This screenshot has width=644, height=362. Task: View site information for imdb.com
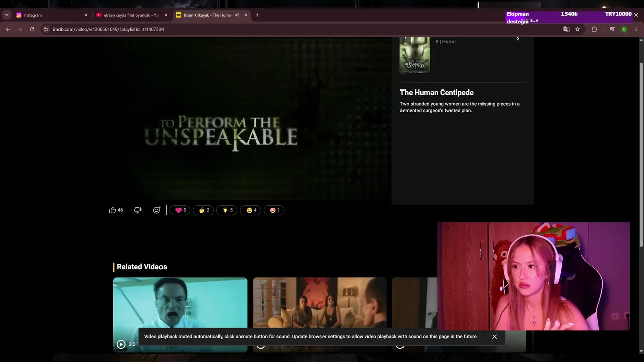pyautogui.click(x=46, y=29)
